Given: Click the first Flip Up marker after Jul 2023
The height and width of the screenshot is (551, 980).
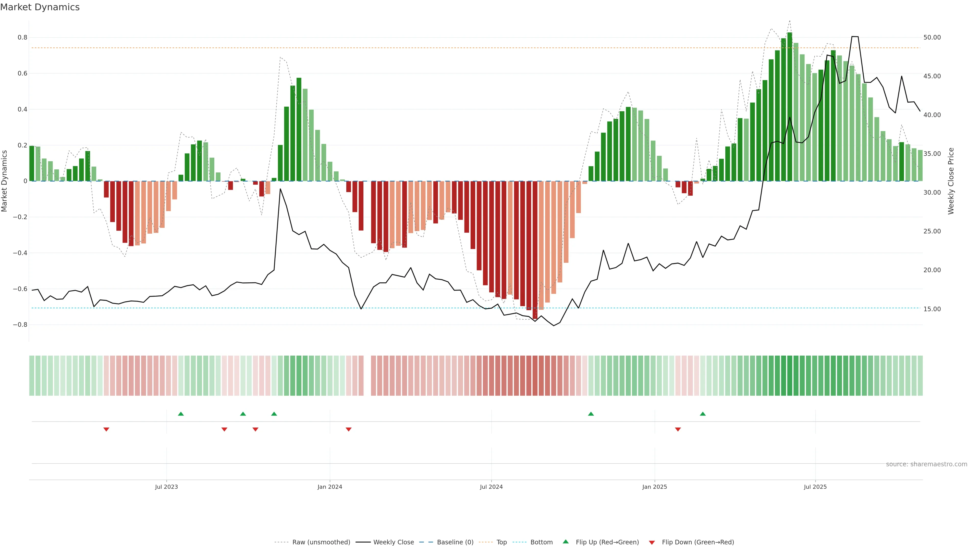Looking at the screenshot, I should pyautogui.click(x=181, y=414).
